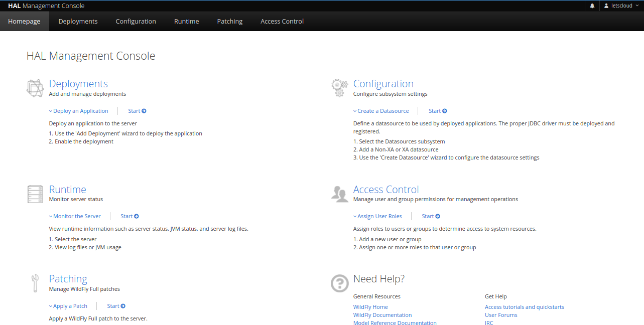Click 'Select the Datasources subsystem' step text

[402, 141]
